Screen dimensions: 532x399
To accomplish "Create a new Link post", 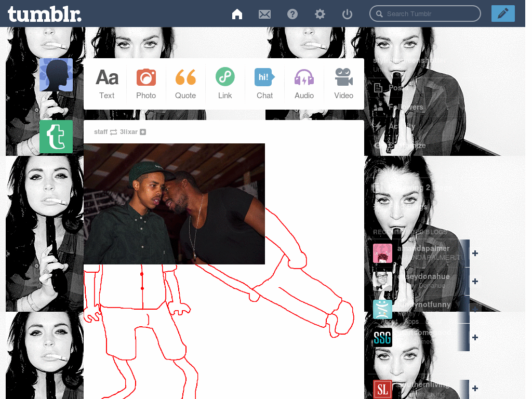I will pyautogui.click(x=225, y=84).
